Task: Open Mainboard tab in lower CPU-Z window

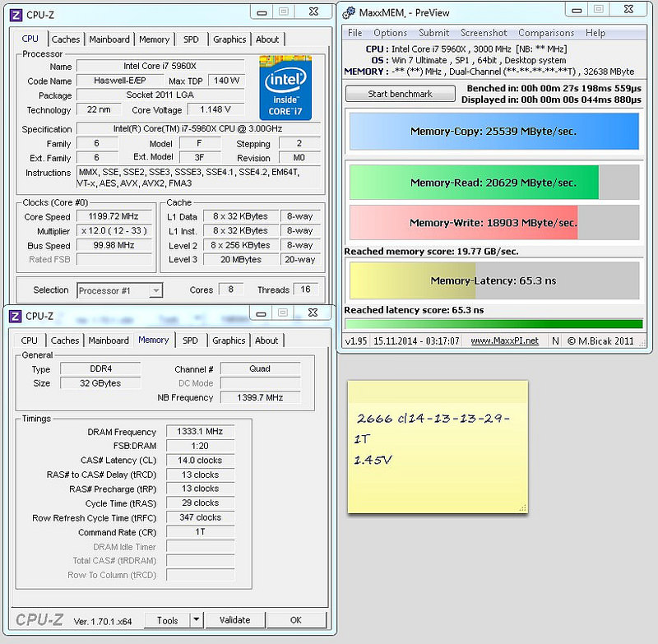Action: [109, 341]
